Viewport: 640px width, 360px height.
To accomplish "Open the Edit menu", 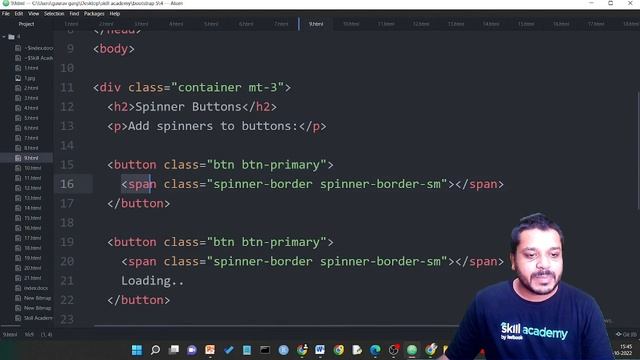I will tap(19, 13).
